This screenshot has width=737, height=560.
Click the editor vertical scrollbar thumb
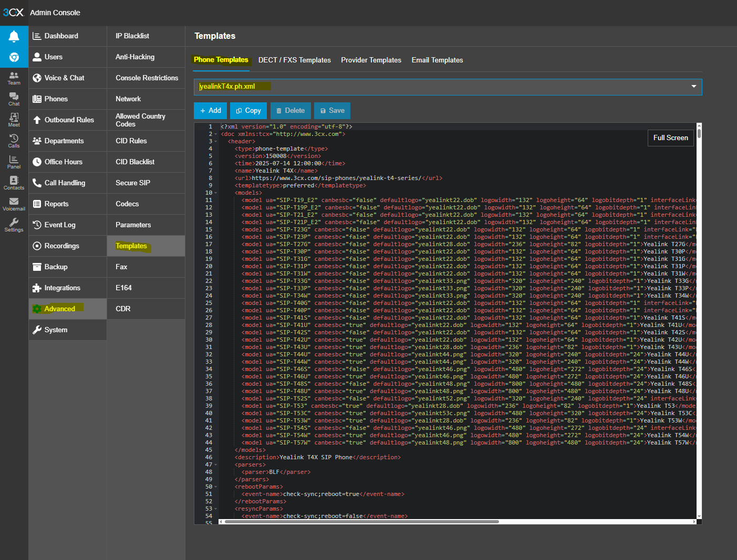[x=699, y=133]
